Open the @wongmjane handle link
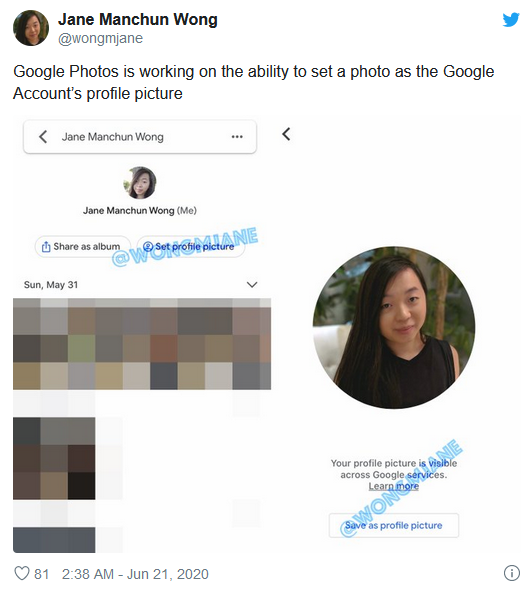This screenshot has width=531, height=590. point(100,38)
